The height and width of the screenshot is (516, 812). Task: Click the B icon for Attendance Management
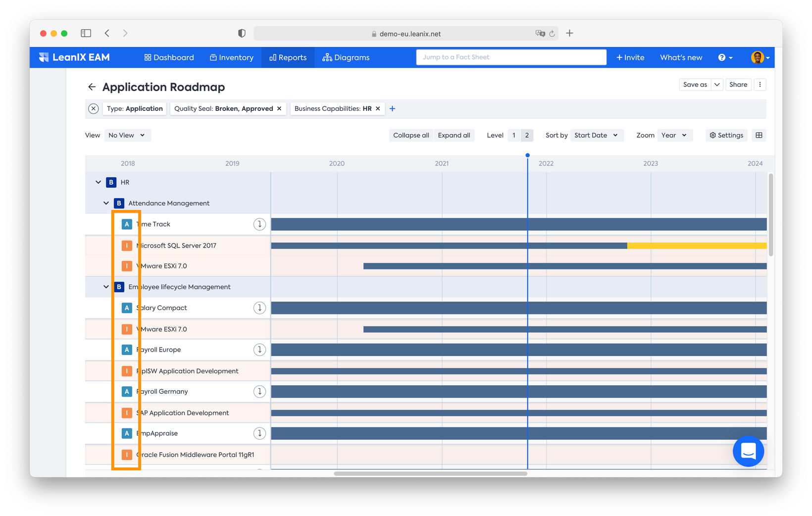click(x=119, y=203)
